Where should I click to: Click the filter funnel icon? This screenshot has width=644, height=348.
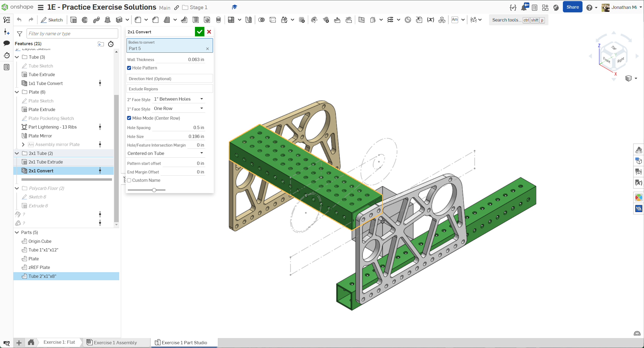(20, 34)
